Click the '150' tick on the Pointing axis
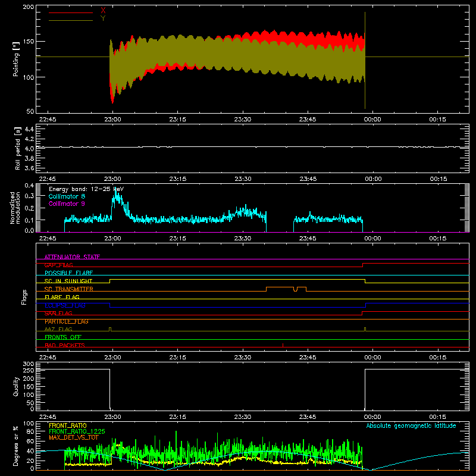 29,42
